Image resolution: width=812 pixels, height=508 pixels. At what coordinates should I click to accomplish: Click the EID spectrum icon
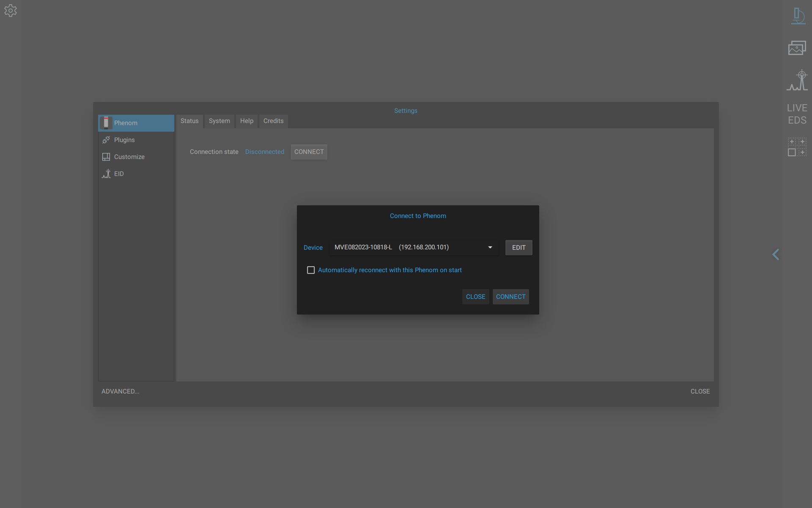tap(106, 174)
